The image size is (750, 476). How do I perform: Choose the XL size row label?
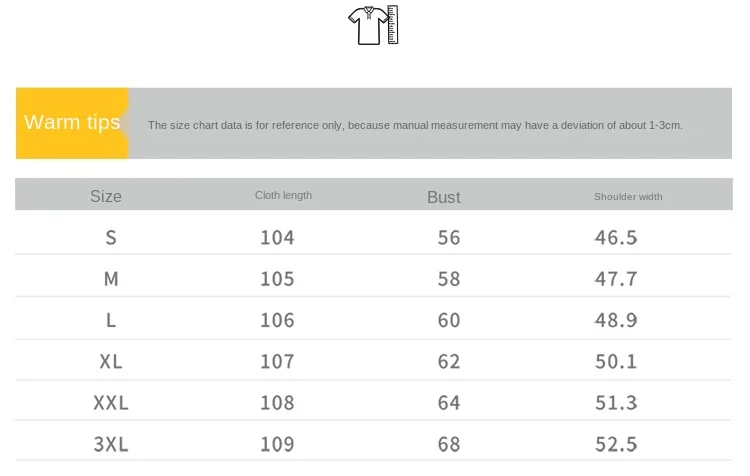click(x=111, y=361)
